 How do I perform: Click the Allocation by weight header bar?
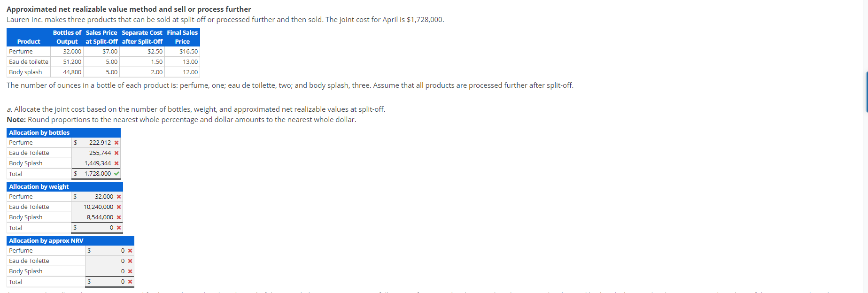click(64, 186)
